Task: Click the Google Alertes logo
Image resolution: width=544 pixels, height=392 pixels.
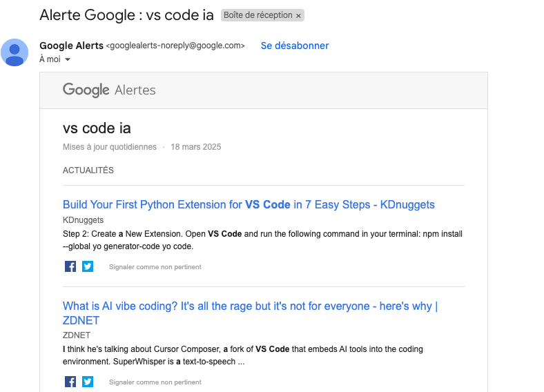Action: point(109,90)
